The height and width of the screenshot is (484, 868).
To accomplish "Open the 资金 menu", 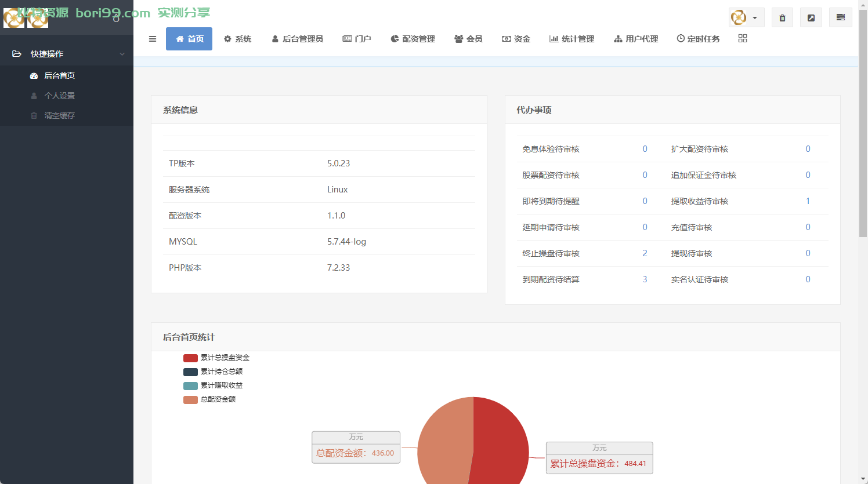I will (516, 39).
